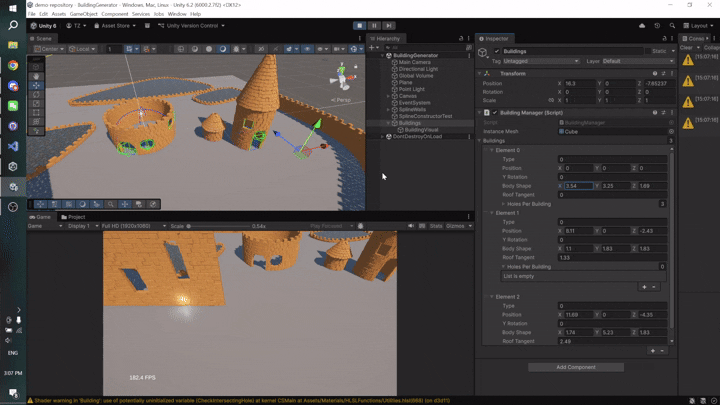Collapse the Element 0 foldout

491,150
